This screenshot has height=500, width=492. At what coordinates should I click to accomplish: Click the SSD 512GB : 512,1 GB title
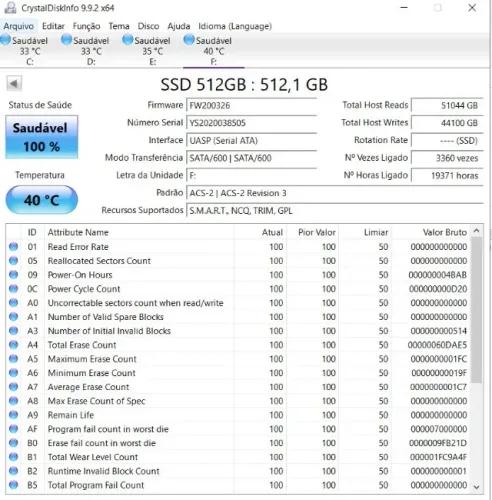244,85
